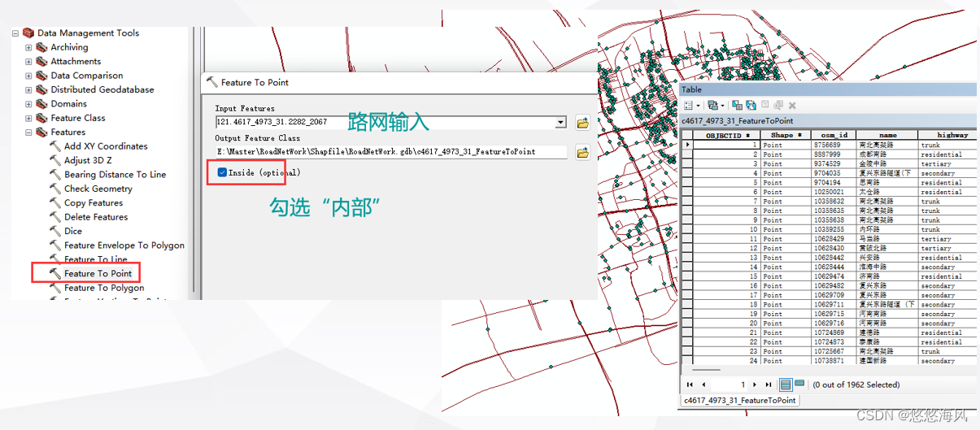Click hammer icon of Check Geometry tool
980x430 pixels.
55,189
